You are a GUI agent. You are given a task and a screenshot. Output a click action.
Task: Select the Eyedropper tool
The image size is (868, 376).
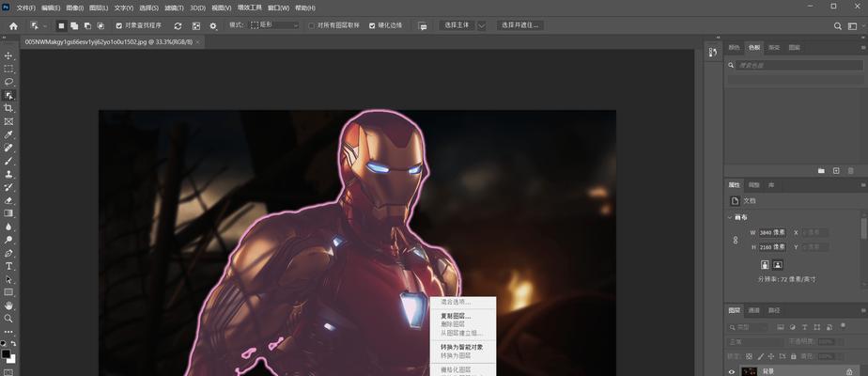[8, 134]
